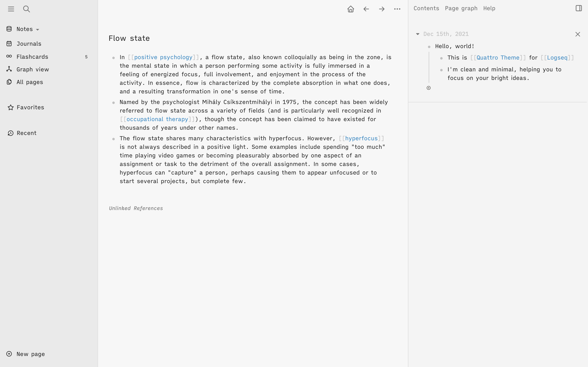Open Flashcards in the sidebar

click(x=32, y=57)
